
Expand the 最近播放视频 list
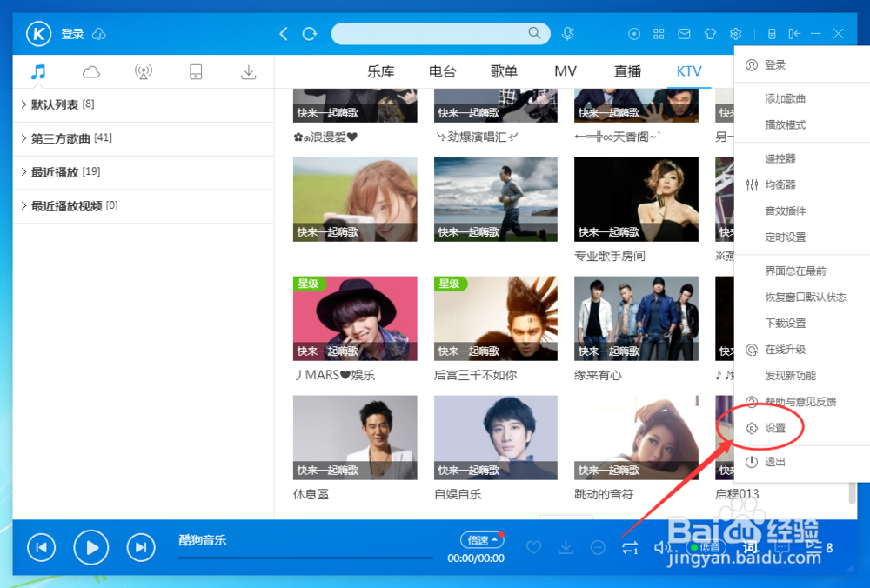point(144,206)
